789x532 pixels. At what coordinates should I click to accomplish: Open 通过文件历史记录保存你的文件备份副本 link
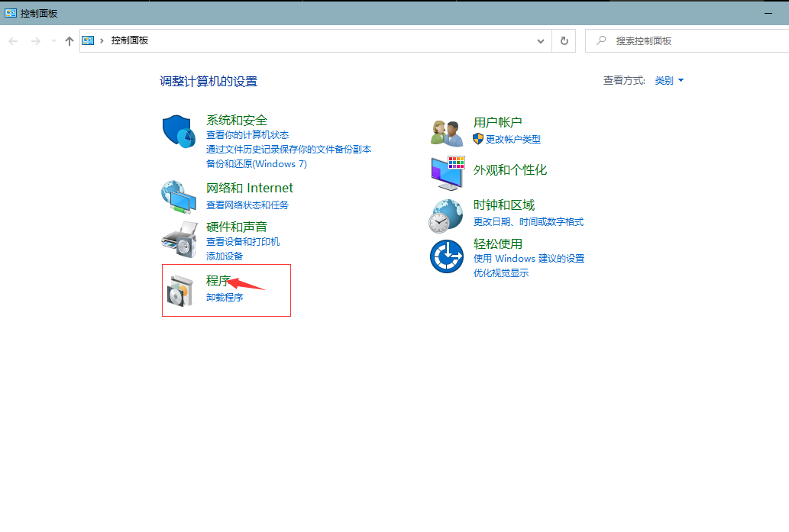(x=289, y=150)
